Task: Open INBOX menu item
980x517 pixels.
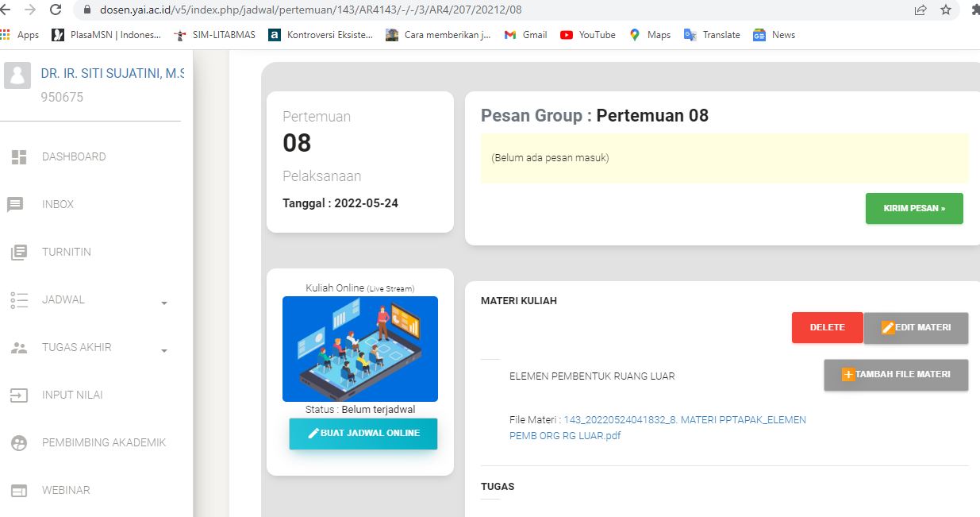Action: click(x=58, y=204)
